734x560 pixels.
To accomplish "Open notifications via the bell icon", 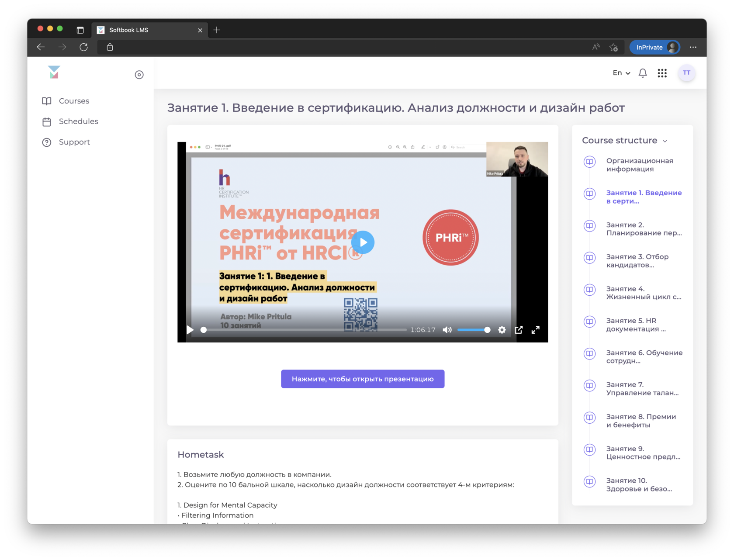I will pos(642,73).
